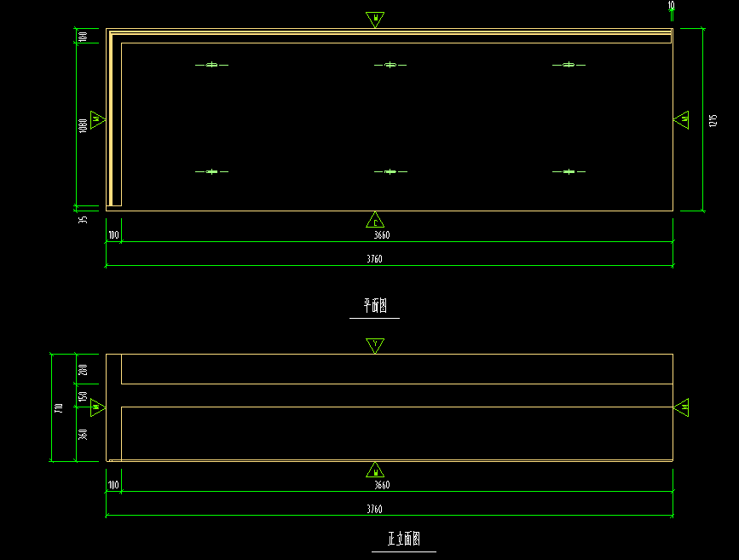Image resolution: width=739 pixels, height=560 pixels.
Task: Click the left triangle marker of the elevation view
Action: point(97,407)
